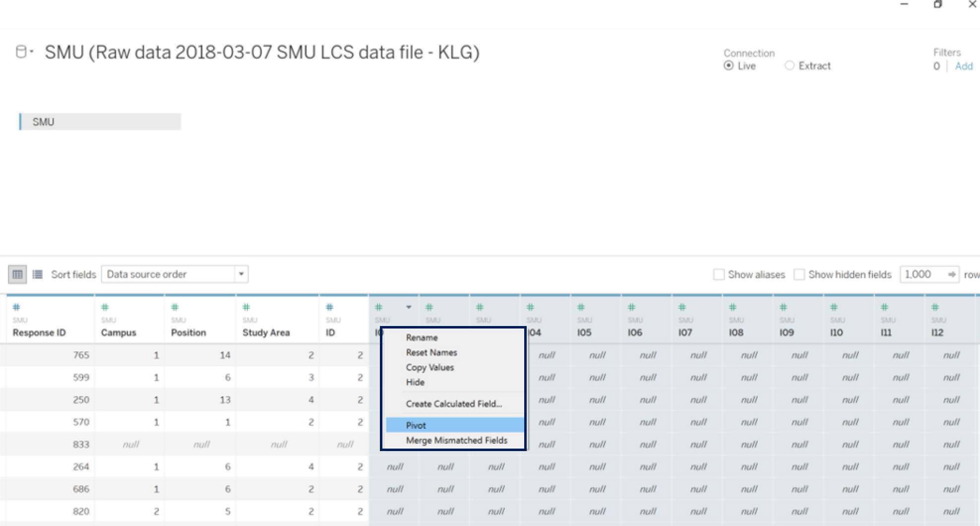This screenshot has width=980, height=526.
Task: Choose Pivot from the context menu
Action: pyautogui.click(x=416, y=425)
